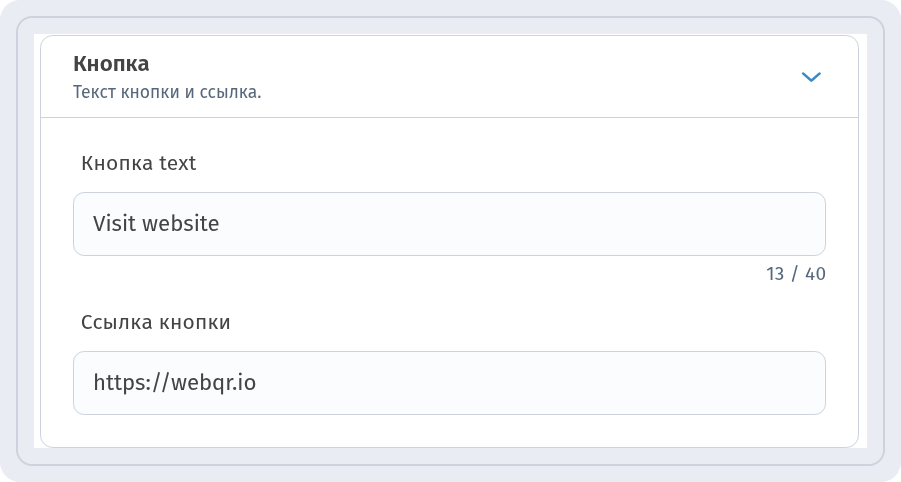The width and height of the screenshot is (901, 482).
Task: Click the 'Ссылка кнопки' label
Action: [x=156, y=322]
